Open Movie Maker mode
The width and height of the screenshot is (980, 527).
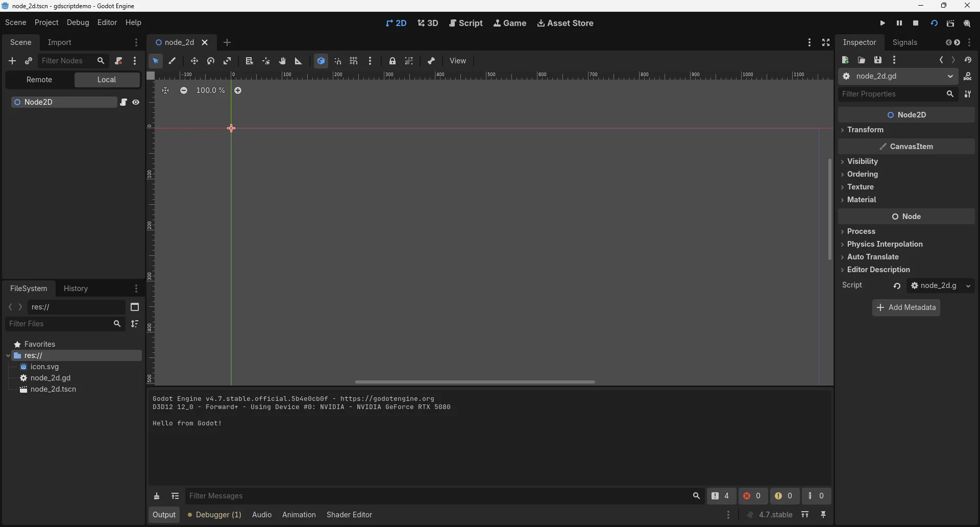tap(967, 23)
